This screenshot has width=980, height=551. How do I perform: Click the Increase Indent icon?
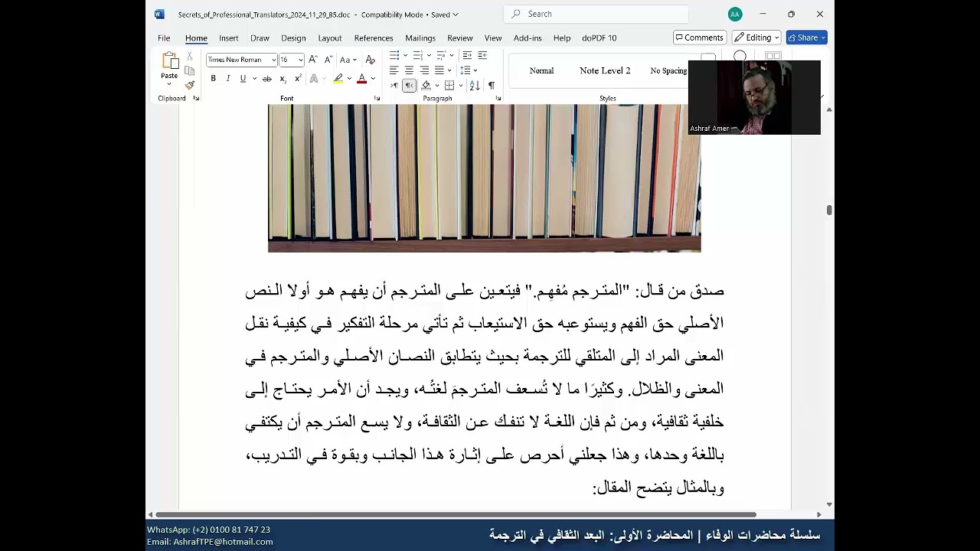tap(482, 56)
